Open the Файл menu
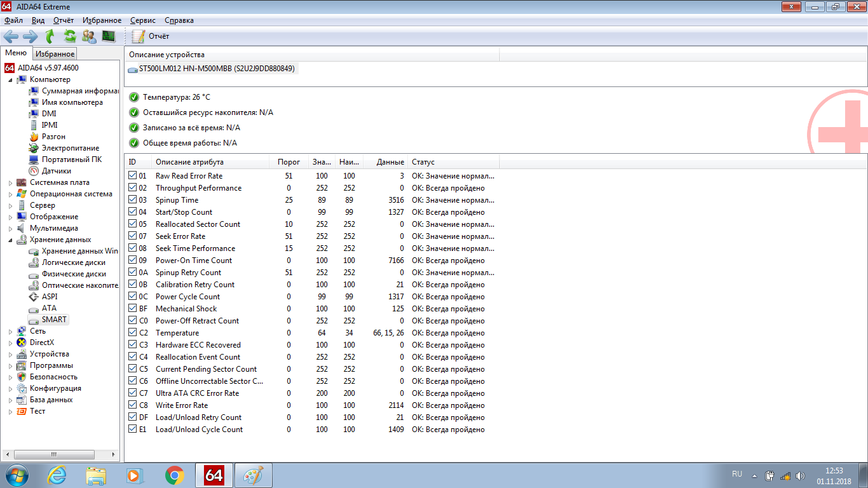Viewport: 868px width, 488px height. point(13,20)
